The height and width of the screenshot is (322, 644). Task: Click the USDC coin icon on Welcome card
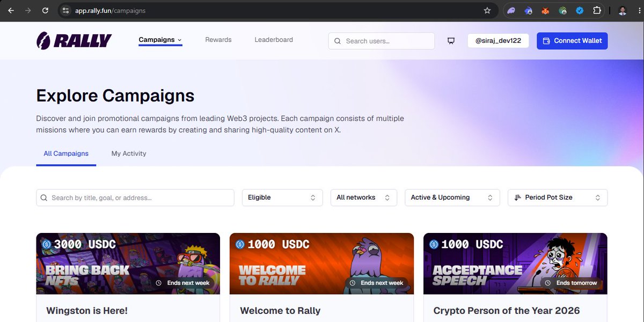240,244
